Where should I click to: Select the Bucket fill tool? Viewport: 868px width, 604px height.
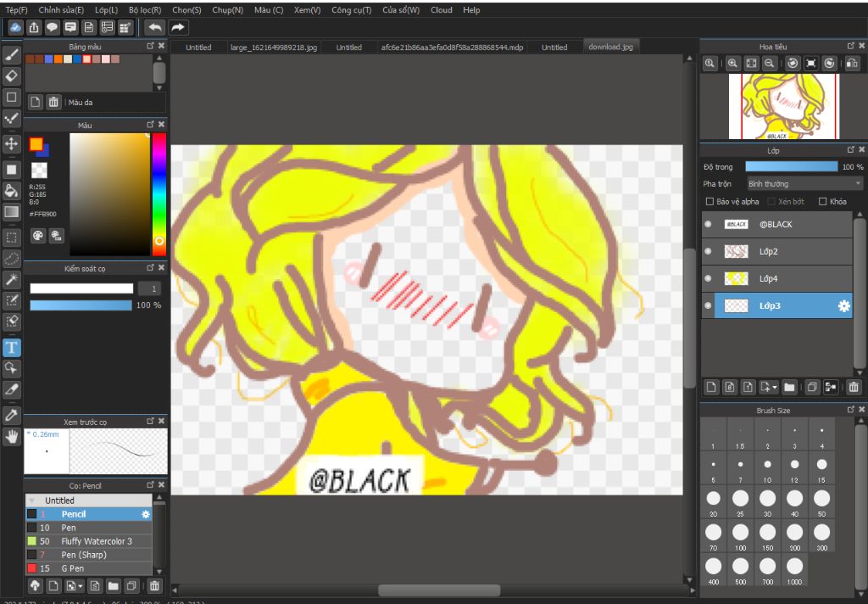(x=12, y=191)
